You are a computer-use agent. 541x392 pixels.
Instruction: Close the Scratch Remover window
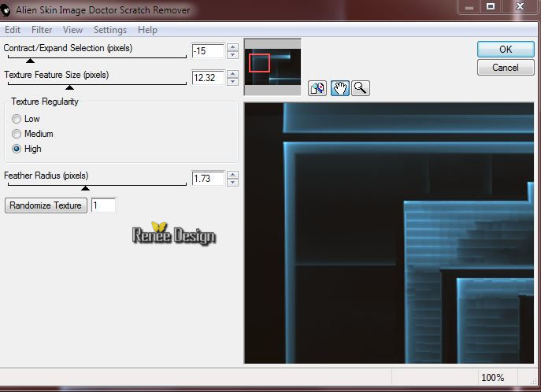pos(520,6)
